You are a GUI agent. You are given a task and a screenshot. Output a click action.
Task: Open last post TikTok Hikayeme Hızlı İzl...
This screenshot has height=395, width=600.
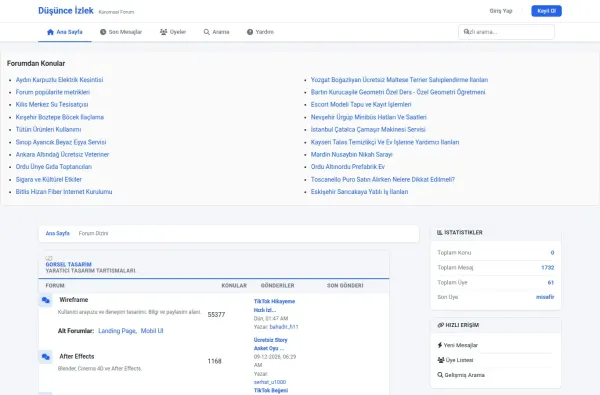pyautogui.click(x=274, y=305)
